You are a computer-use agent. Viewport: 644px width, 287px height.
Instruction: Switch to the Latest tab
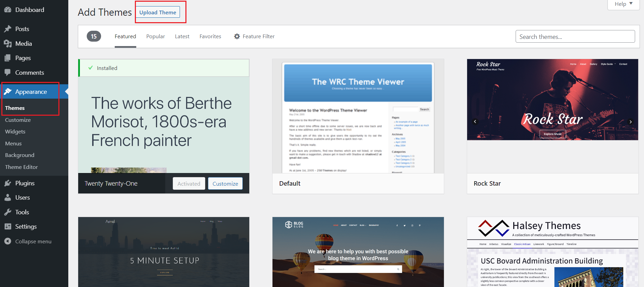coord(182,37)
